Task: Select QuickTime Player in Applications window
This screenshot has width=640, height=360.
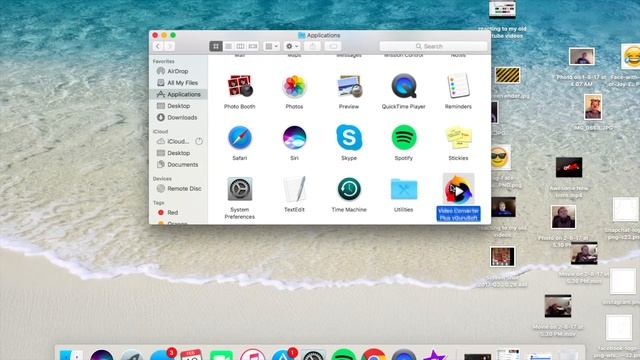Action: (404, 86)
